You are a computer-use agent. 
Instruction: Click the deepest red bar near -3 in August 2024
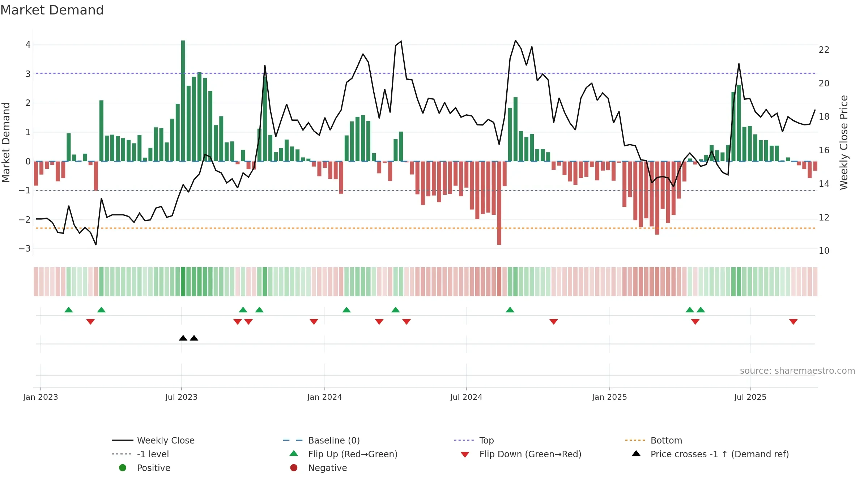point(499,203)
